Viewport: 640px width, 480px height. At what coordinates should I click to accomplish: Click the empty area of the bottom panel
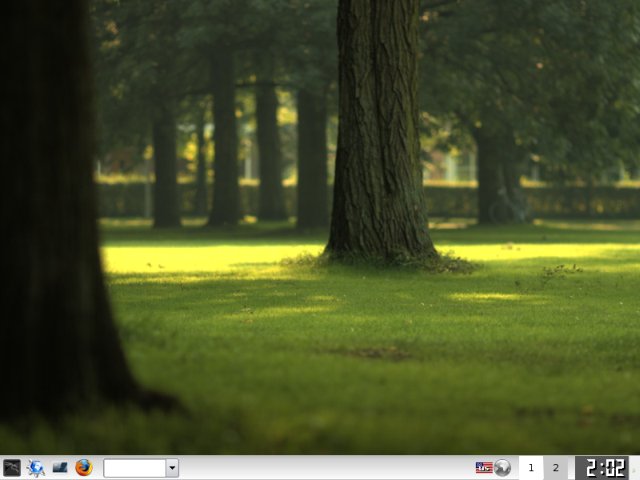coord(320,467)
